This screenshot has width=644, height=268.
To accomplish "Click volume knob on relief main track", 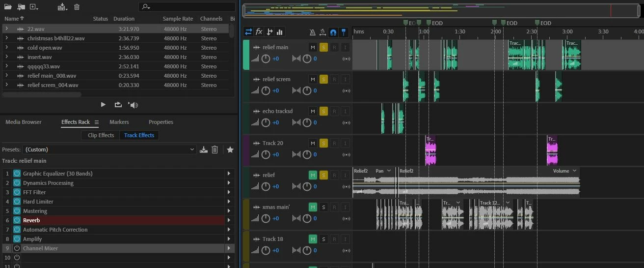I will [266, 59].
